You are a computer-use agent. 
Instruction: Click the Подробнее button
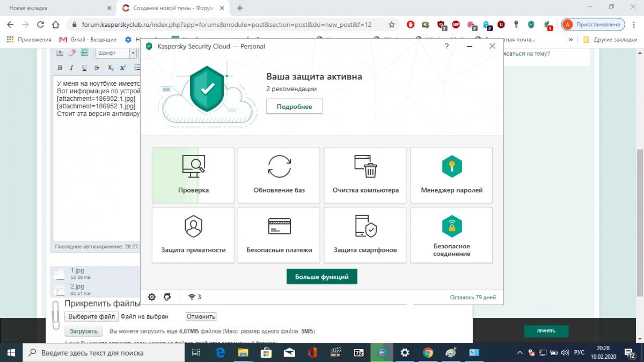click(294, 107)
